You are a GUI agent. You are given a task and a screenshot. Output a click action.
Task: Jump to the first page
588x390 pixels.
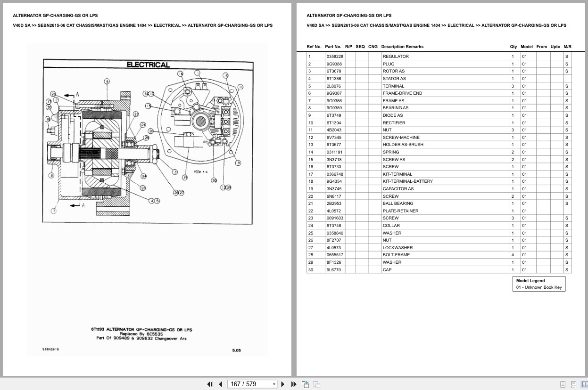point(210,384)
